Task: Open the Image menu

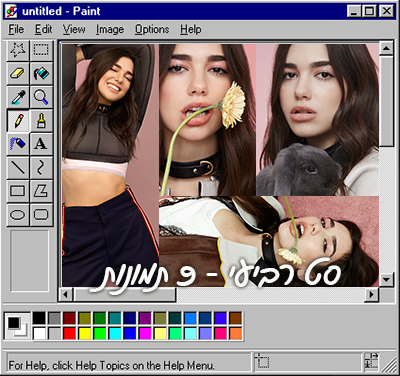Action: tap(110, 29)
